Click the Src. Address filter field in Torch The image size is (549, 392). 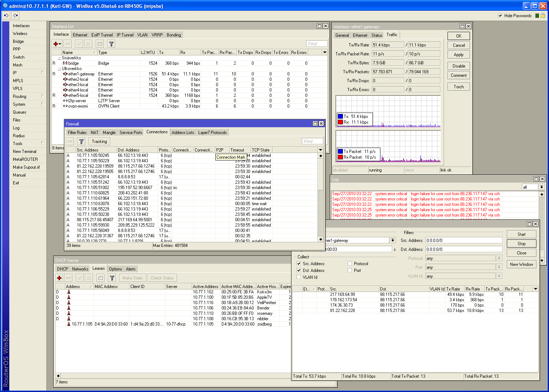463,240
